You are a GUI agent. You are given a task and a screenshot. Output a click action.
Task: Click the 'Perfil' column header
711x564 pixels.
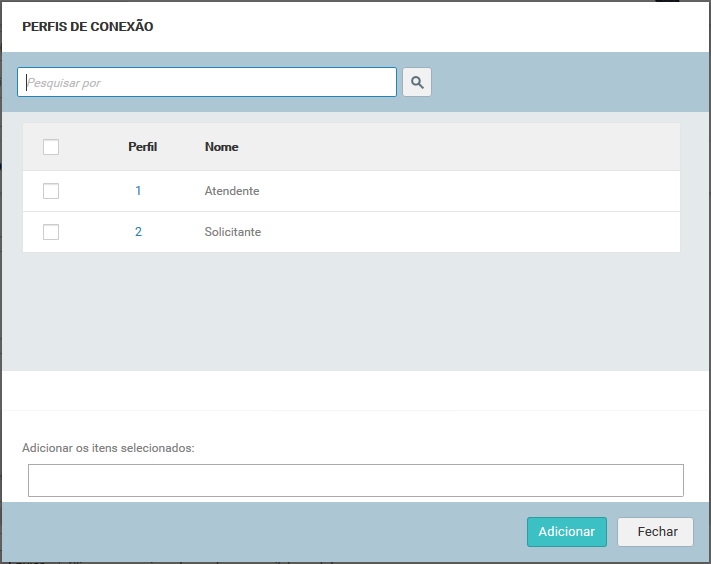[x=142, y=147]
